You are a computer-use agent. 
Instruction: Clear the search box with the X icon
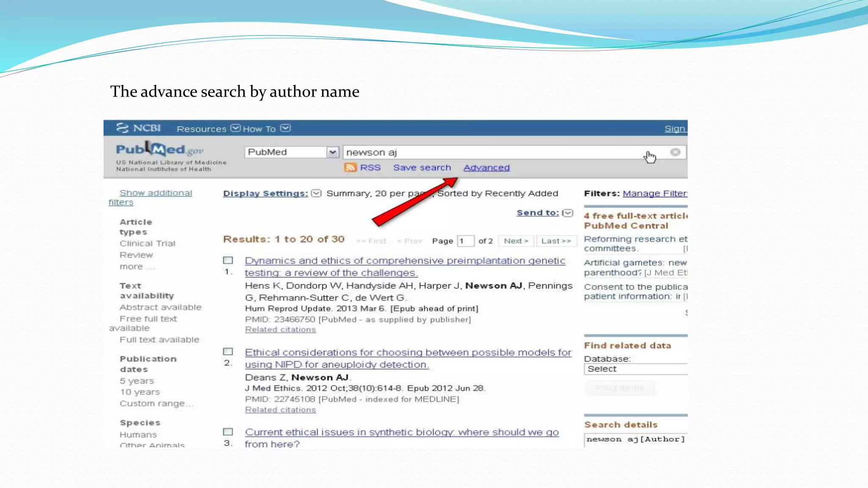click(675, 152)
